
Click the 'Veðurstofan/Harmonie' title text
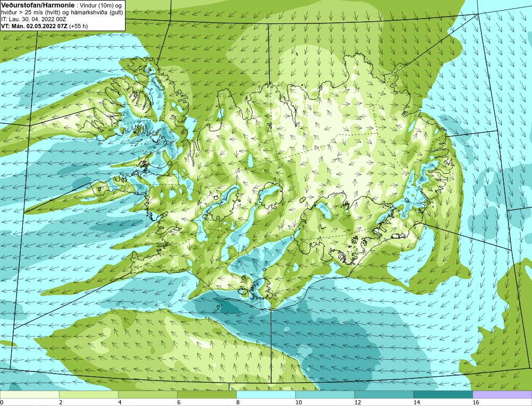coord(38,5)
